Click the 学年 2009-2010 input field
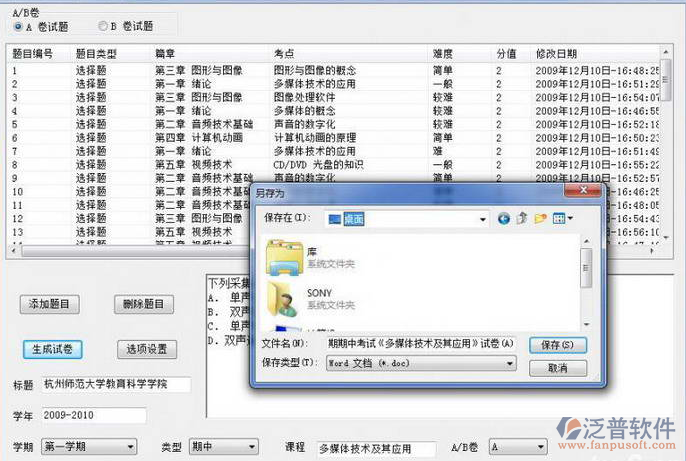The height and width of the screenshot is (461, 686). tap(94, 416)
